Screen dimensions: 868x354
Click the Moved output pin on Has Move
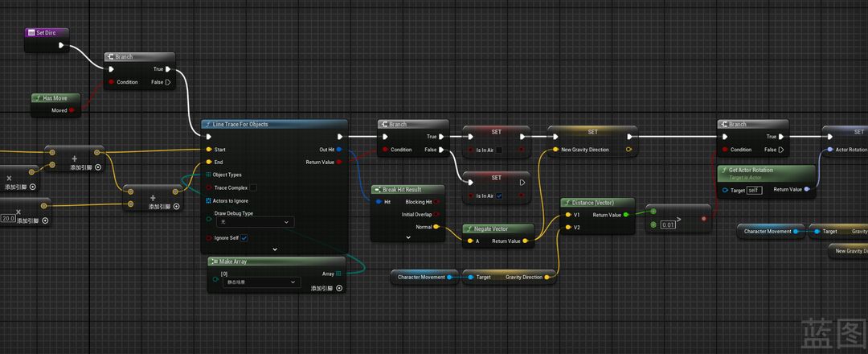(x=72, y=110)
